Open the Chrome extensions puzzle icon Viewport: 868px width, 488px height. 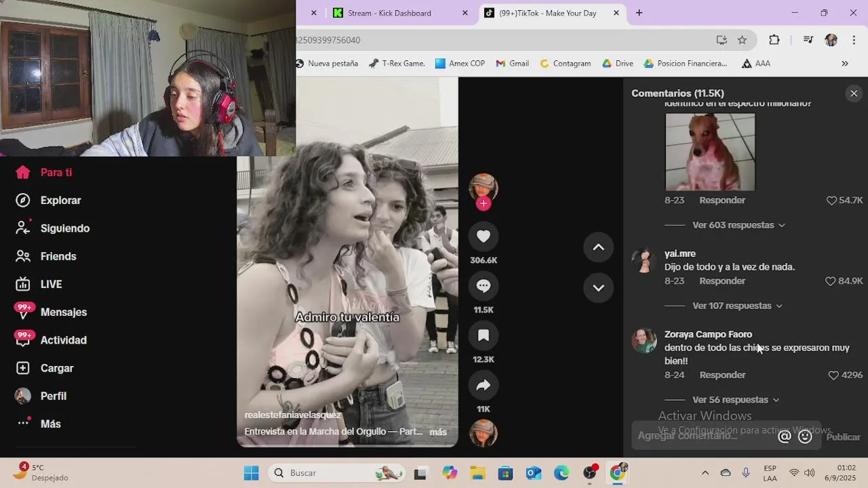pos(774,40)
